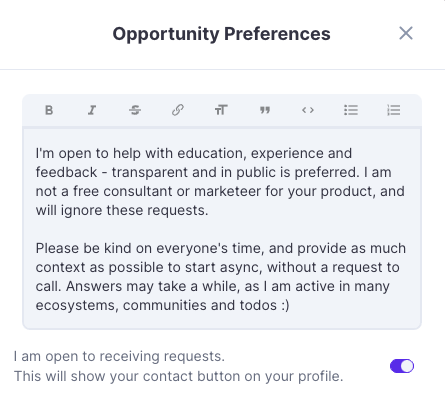Click the blank line between the two paragraphs

coord(221,229)
